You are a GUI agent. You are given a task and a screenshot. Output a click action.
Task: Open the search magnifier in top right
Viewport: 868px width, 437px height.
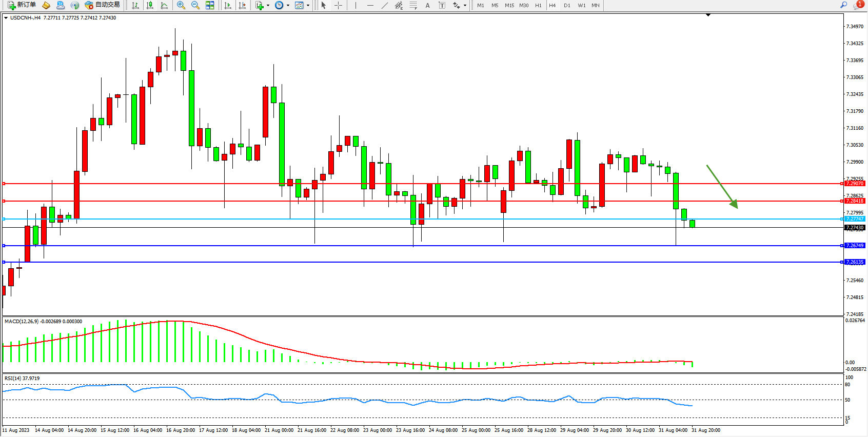843,5
